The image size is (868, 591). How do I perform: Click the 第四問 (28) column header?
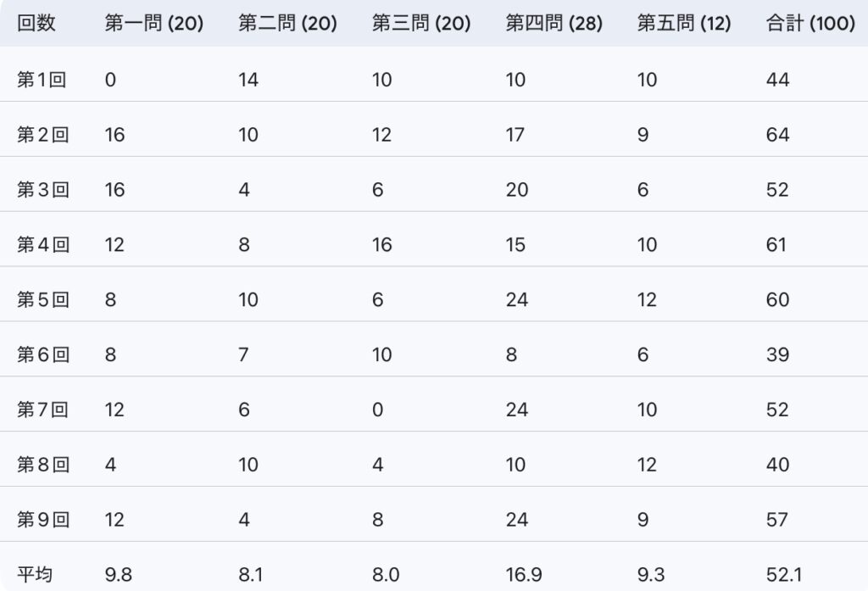(554, 24)
